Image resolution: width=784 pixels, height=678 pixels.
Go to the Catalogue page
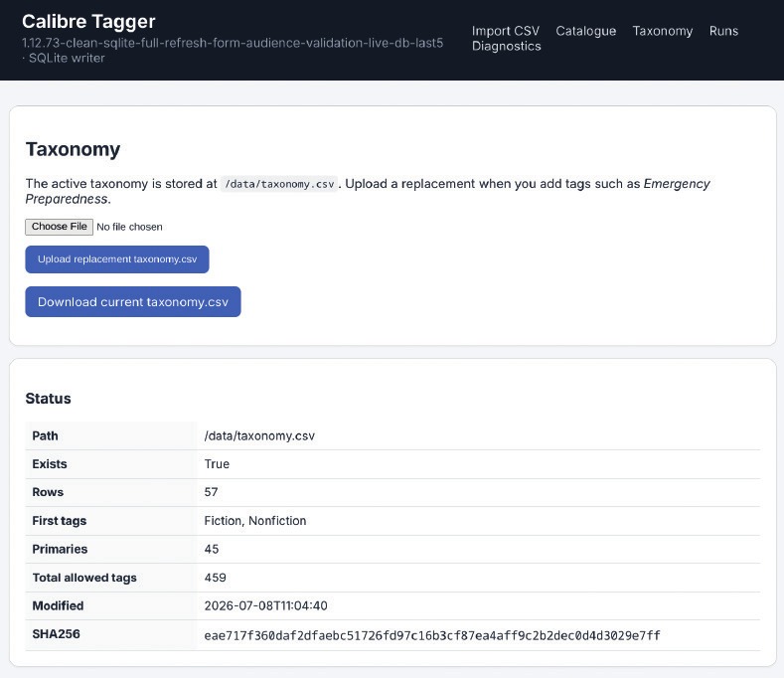(x=586, y=31)
